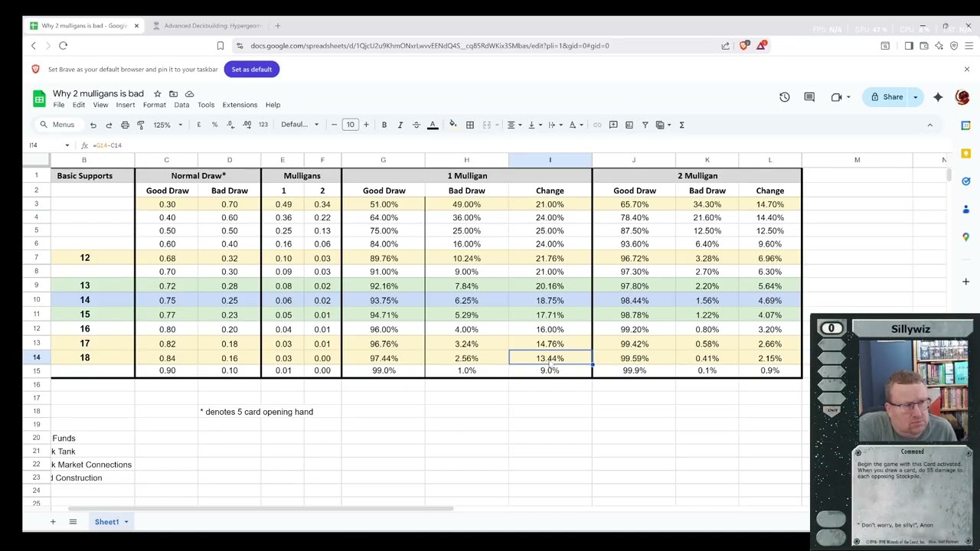The width and height of the screenshot is (980, 551).
Task: Open the Insert menu
Action: [x=126, y=105]
